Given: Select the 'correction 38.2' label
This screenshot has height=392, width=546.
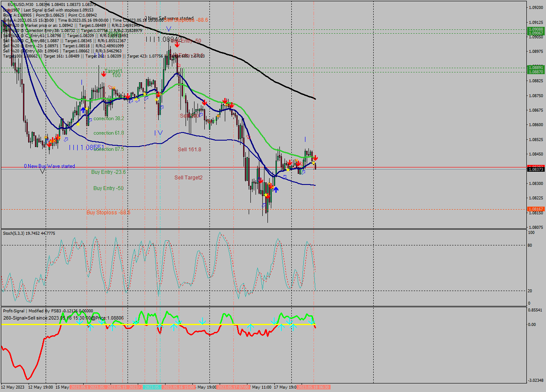Looking at the screenshot, I should point(109,118).
